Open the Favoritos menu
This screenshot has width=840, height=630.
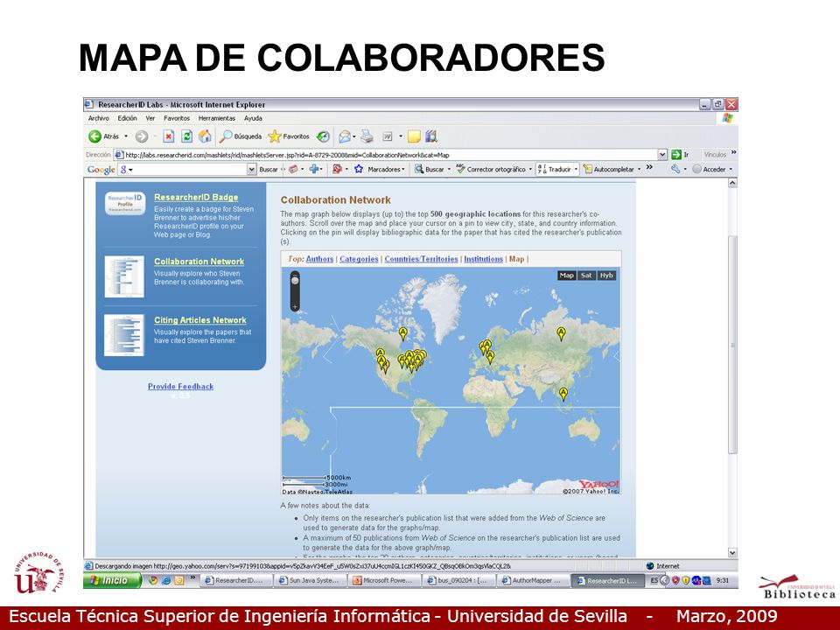tap(177, 118)
